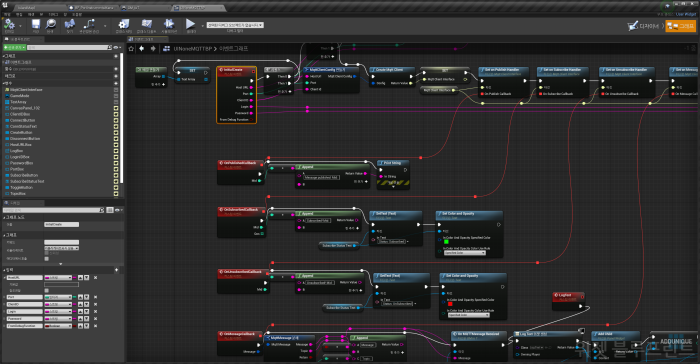700x364 pixels.
Task: Add a new input parameter plus icon
Action: pos(117,270)
